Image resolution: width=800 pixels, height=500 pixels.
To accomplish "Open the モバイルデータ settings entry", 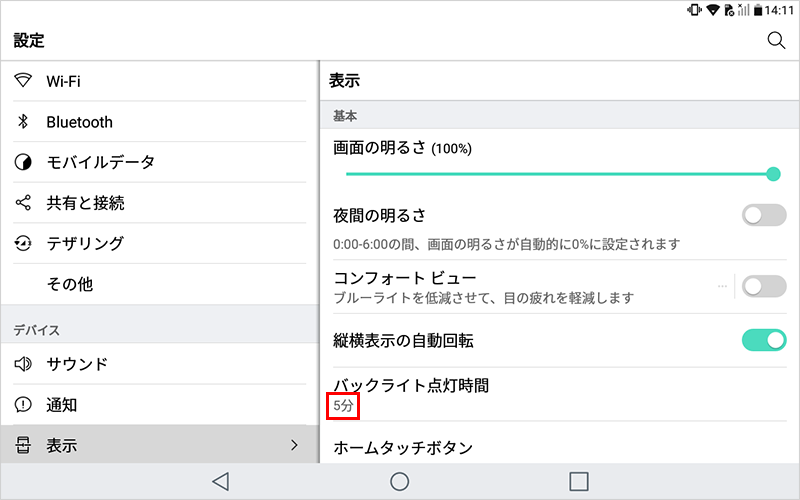I will click(160, 162).
